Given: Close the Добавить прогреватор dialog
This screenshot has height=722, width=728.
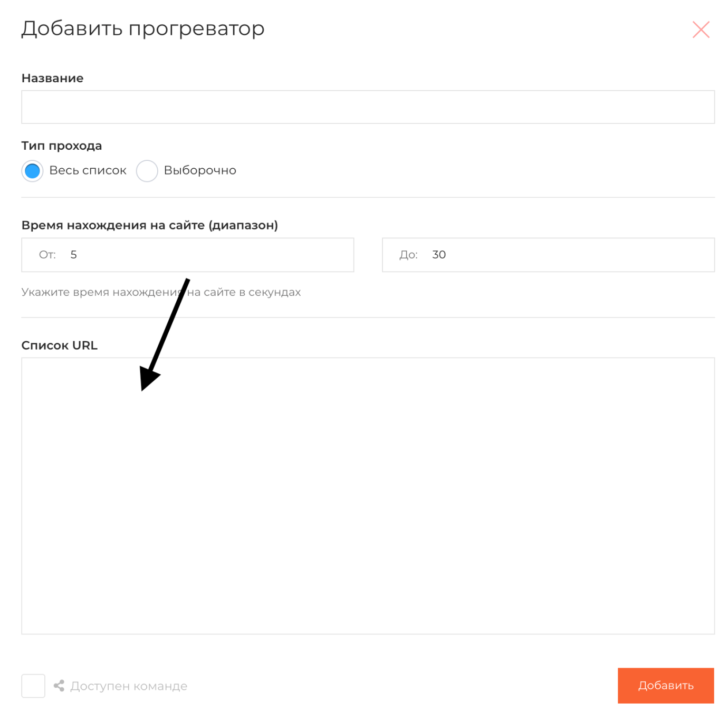Looking at the screenshot, I should point(701,30).
